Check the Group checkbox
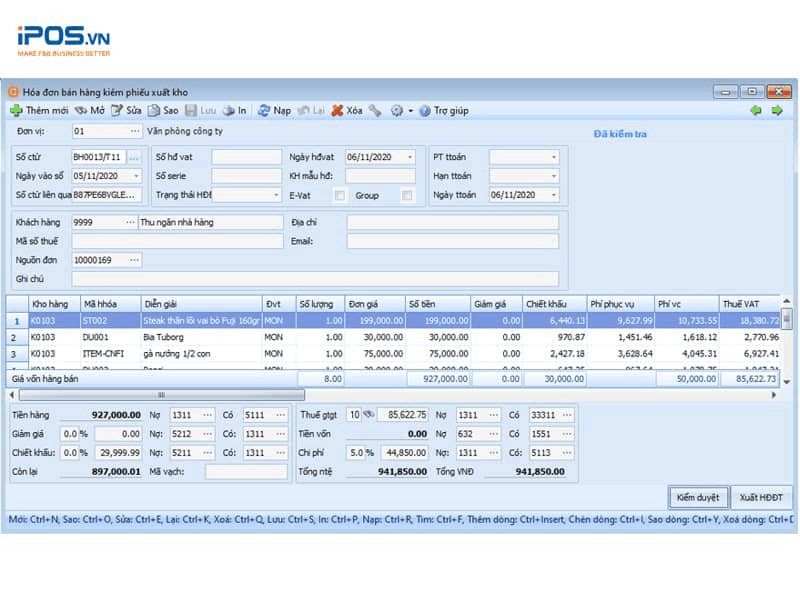 (406, 193)
